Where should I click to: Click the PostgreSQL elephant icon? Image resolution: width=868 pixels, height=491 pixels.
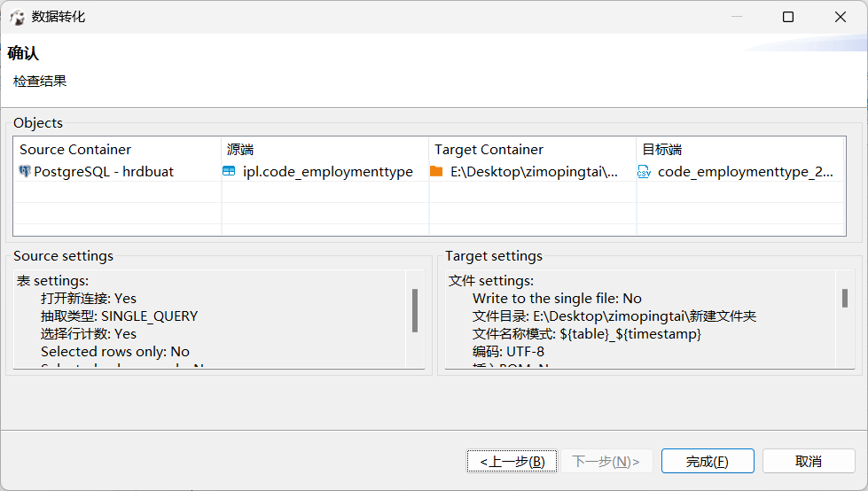coord(25,172)
